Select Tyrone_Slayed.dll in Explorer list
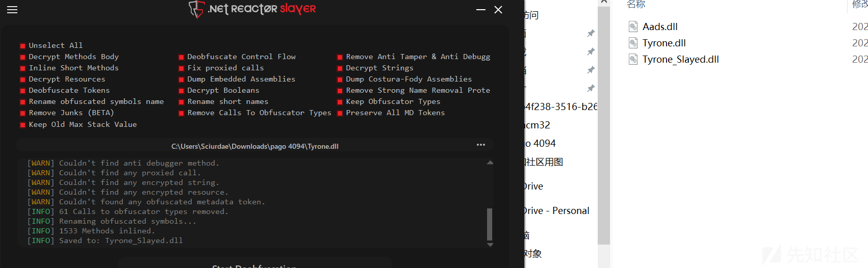Screen dimensions: 868x268 [681, 59]
